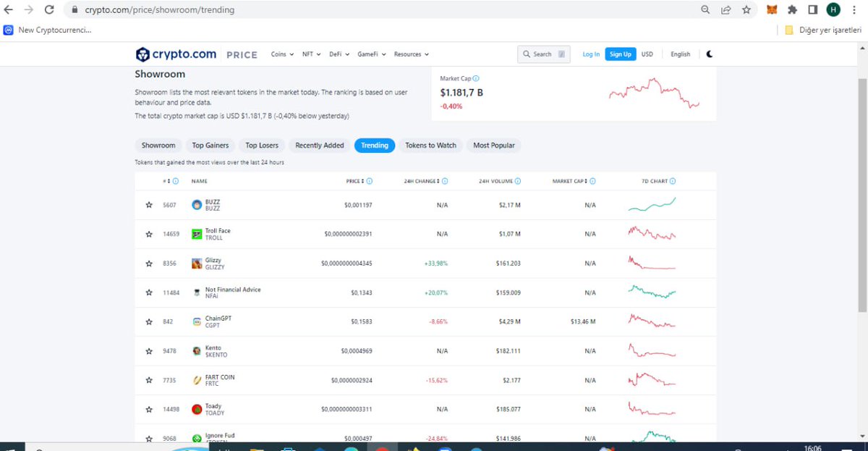Viewport: 868px width, 451px height.
Task: Open Tokens to Watch tab
Action: pyautogui.click(x=431, y=146)
